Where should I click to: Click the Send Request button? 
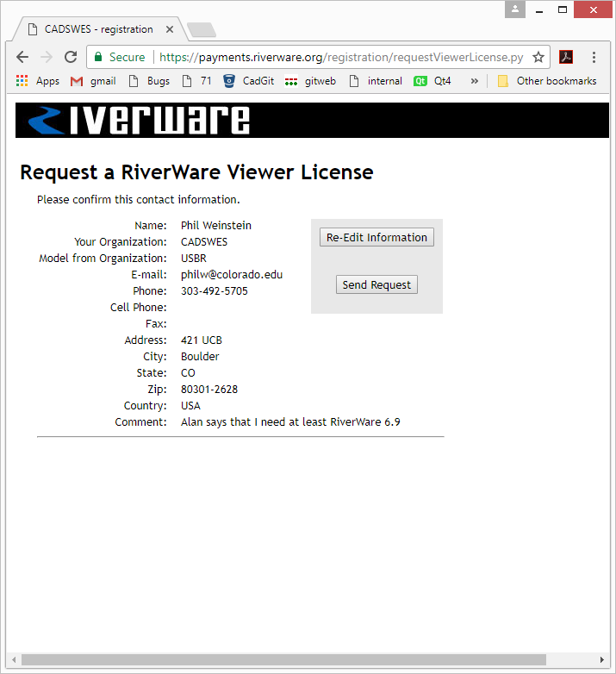coord(376,284)
